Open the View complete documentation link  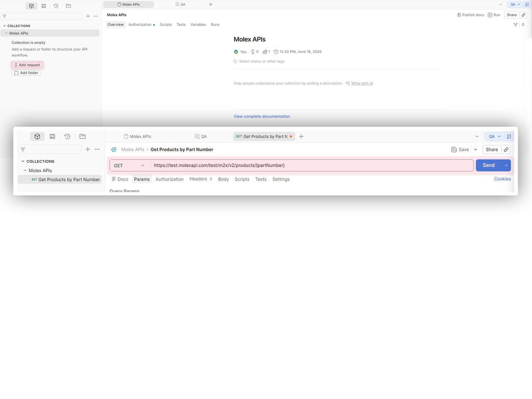pyautogui.click(x=262, y=116)
